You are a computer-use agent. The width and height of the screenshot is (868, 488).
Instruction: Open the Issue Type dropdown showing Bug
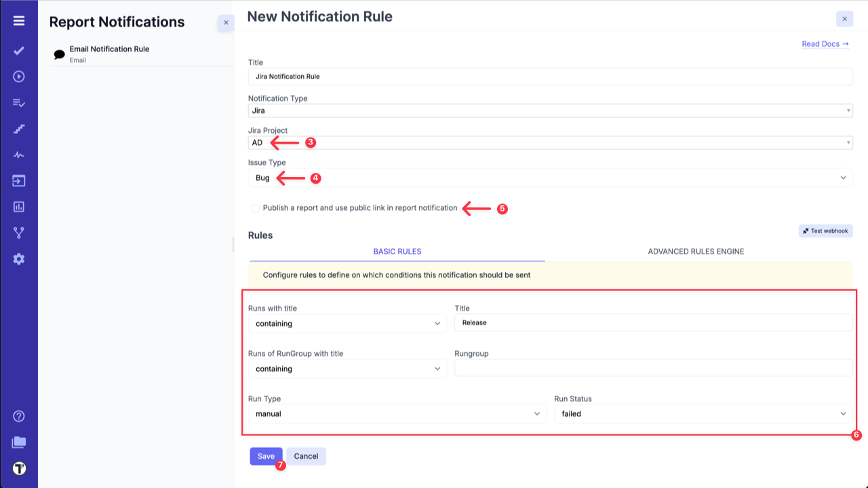[551, 178]
